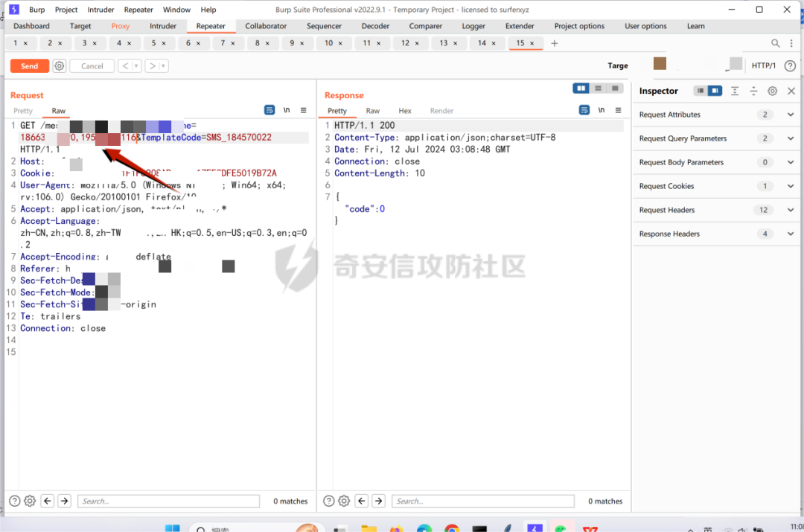Switch request view to Pretty
The width and height of the screenshot is (804, 532).
click(x=23, y=111)
